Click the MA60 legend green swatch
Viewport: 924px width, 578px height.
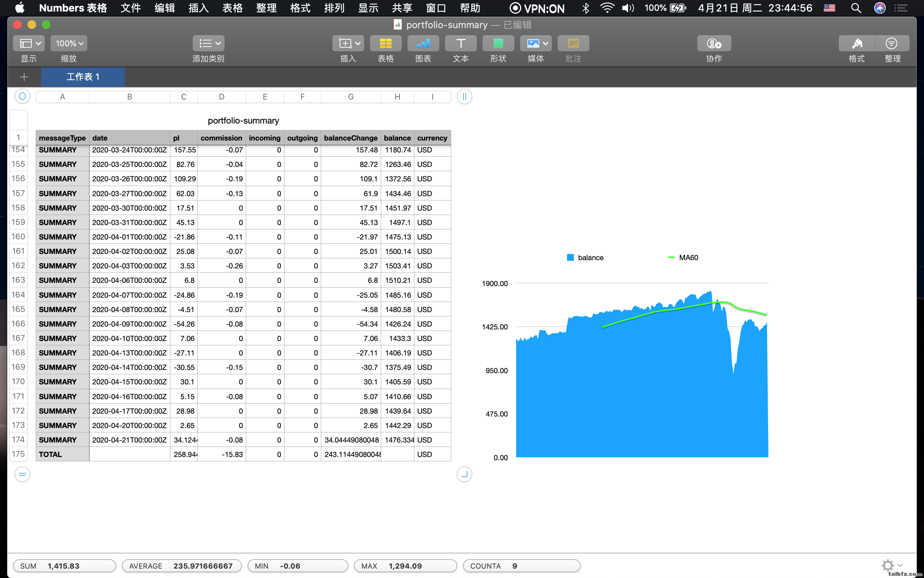click(671, 257)
